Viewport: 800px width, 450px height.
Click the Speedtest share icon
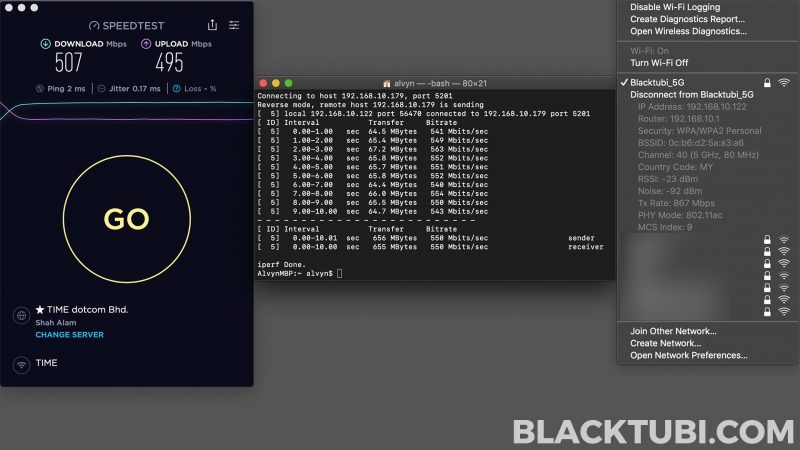coord(212,25)
